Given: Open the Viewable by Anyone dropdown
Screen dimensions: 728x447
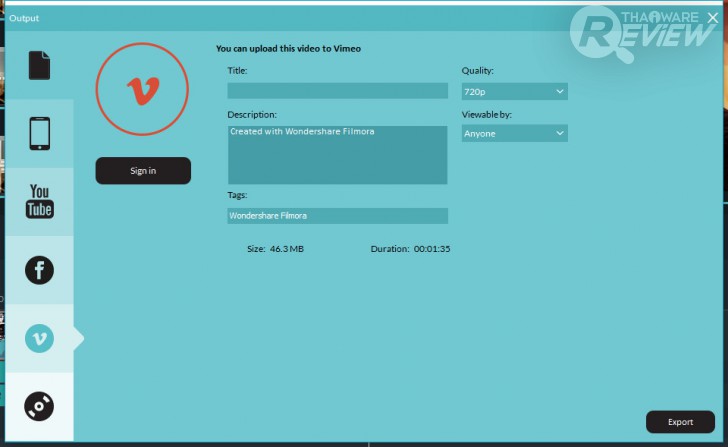Looking at the screenshot, I should 514,133.
